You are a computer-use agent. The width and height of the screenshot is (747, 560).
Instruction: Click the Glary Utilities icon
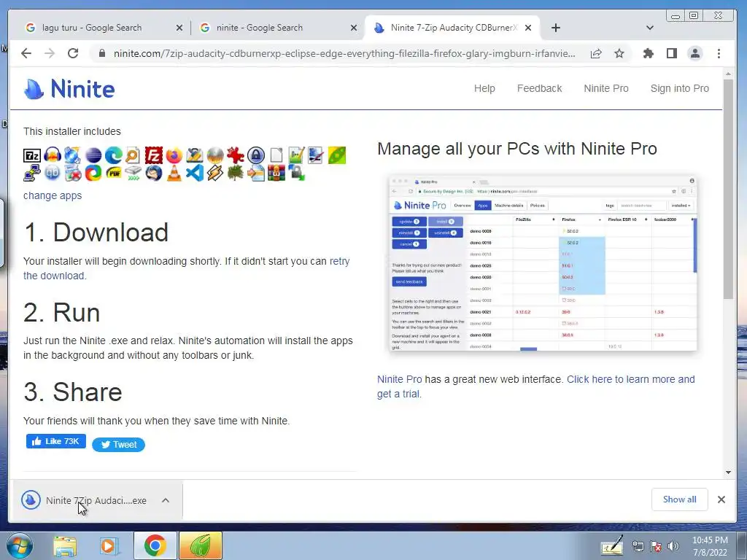pyautogui.click(x=194, y=155)
